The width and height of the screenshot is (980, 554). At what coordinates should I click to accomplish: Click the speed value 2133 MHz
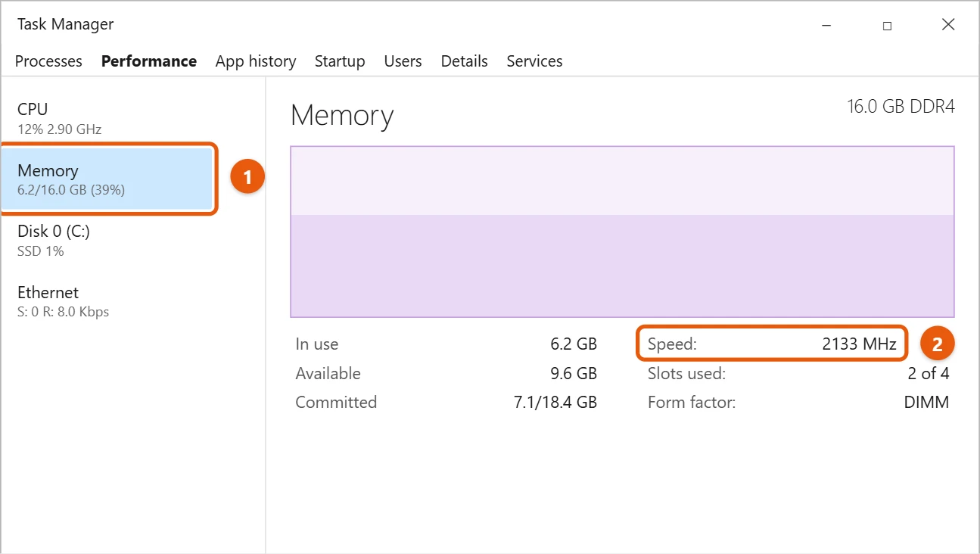[x=859, y=344]
